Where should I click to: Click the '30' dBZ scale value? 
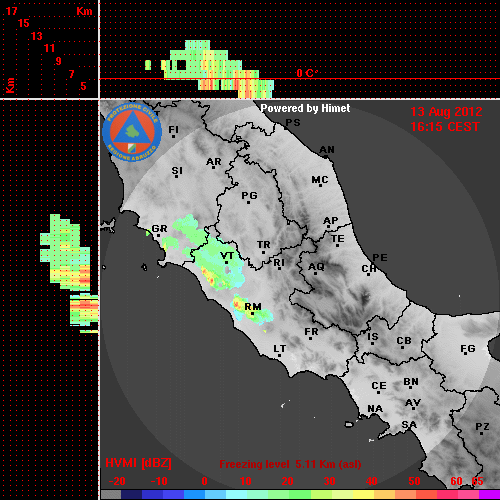(329, 481)
